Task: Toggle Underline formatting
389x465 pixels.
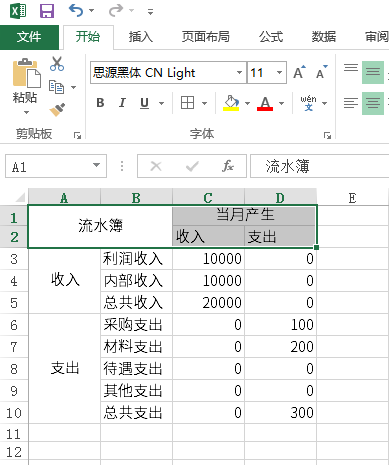Action: click(144, 103)
